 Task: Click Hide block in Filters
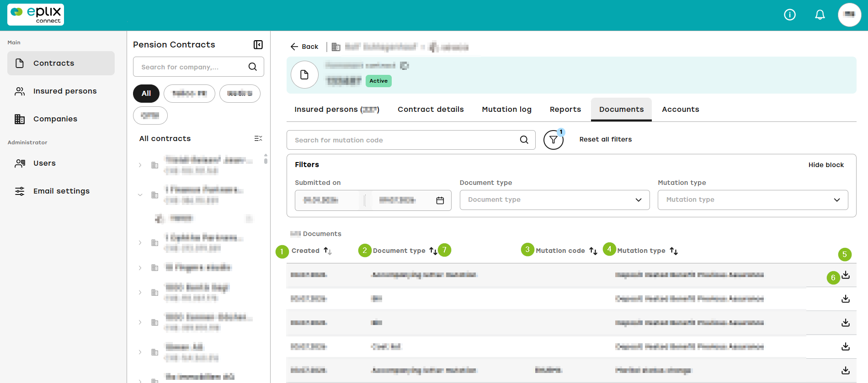pos(826,165)
